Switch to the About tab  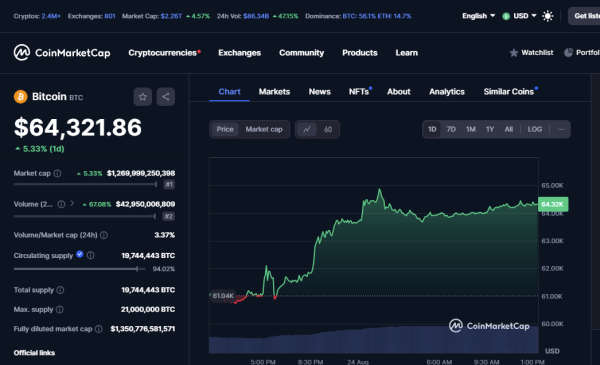click(399, 92)
